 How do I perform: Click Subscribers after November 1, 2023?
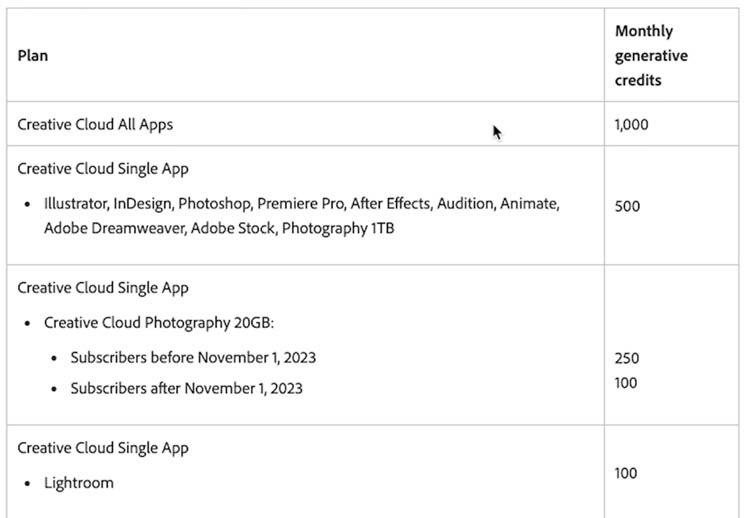[x=187, y=388]
